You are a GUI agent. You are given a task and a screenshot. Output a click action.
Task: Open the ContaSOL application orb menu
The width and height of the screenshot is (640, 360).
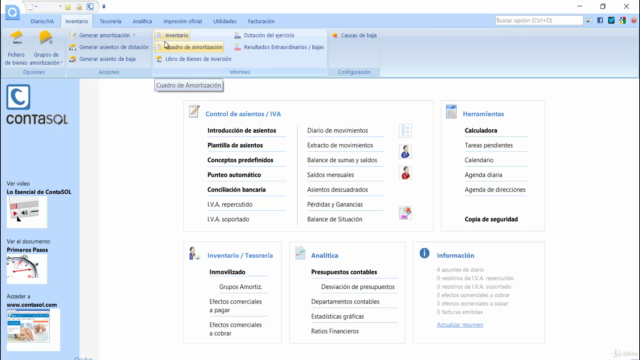point(12,12)
